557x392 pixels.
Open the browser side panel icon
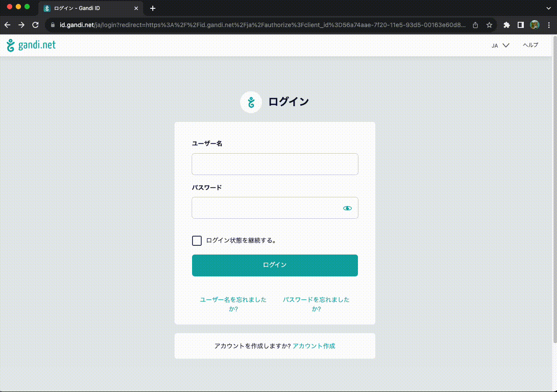520,25
